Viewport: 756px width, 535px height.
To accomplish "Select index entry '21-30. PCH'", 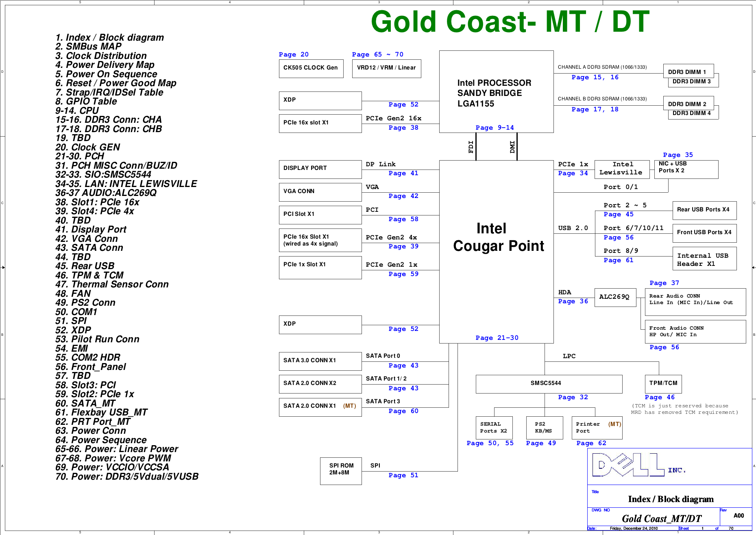I will (x=80, y=157).
